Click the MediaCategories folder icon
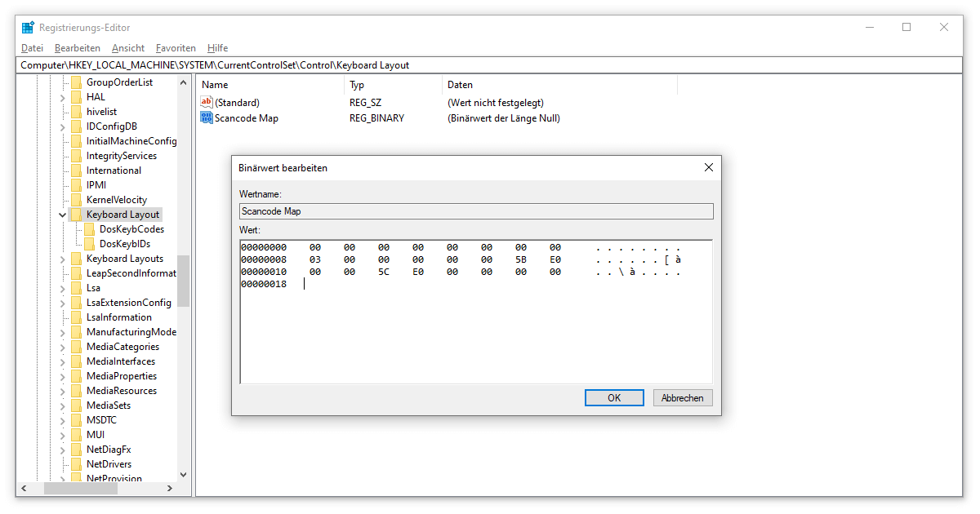 [76, 347]
